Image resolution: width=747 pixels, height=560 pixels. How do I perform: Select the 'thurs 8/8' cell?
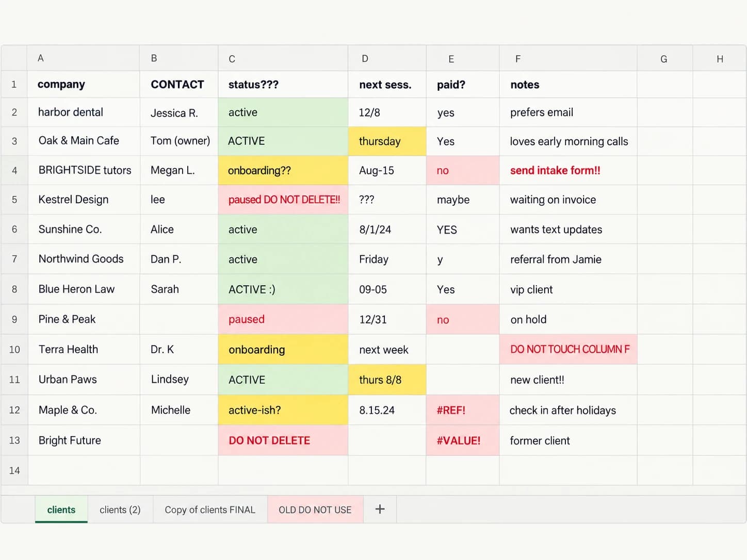387,380
